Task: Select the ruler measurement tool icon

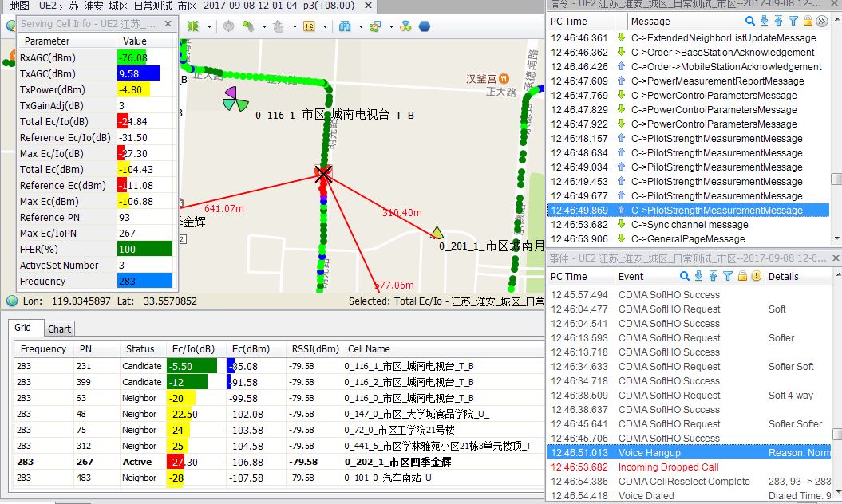Action: pyautogui.click(x=308, y=26)
